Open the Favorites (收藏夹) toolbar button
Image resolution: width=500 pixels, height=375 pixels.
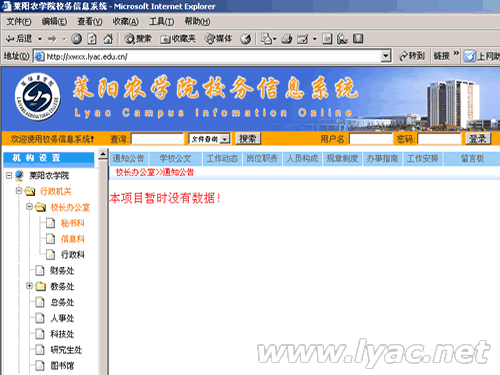point(177,39)
